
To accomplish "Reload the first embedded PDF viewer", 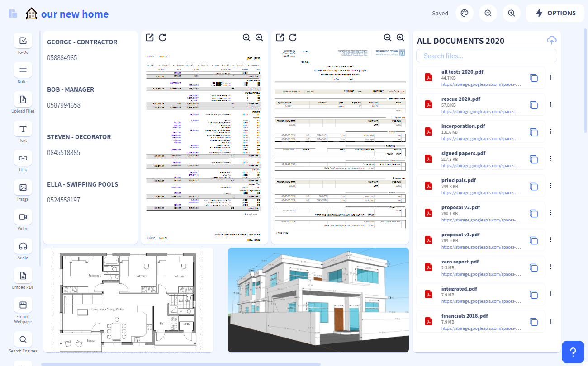I will 162,38.
